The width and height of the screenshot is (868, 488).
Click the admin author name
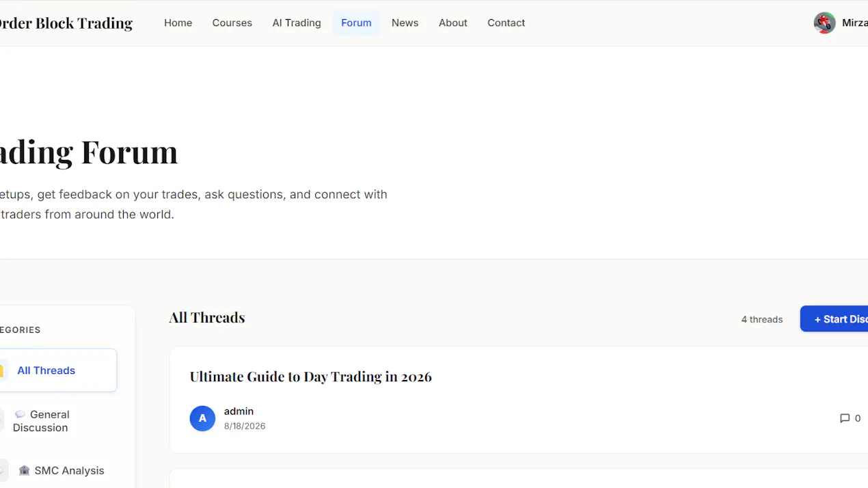point(239,411)
